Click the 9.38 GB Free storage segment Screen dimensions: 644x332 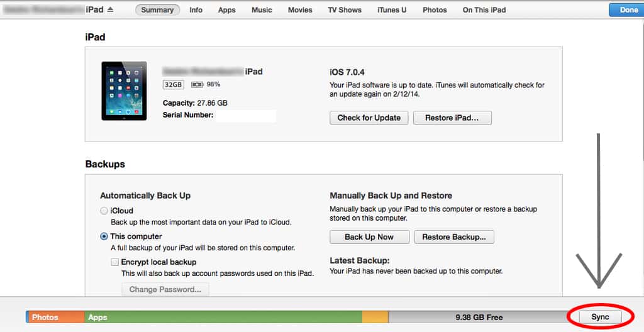(479, 317)
